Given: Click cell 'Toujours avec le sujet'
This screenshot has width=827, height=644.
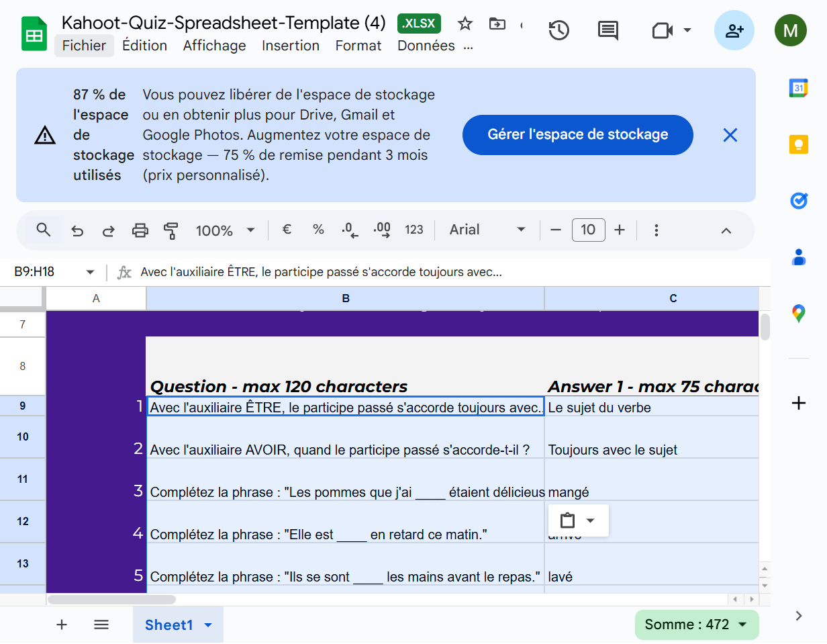Looking at the screenshot, I should point(652,437).
